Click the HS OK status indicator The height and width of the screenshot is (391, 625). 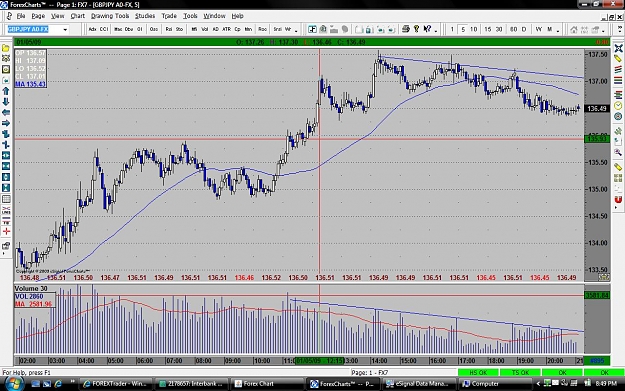click(x=478, y=372)
